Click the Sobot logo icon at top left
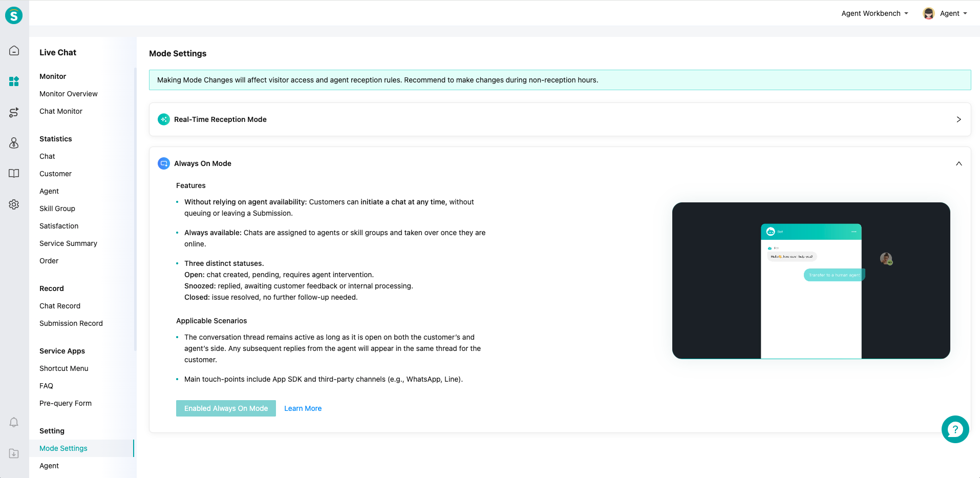Screen dimensions: 980x478 [x=14, y=15]
